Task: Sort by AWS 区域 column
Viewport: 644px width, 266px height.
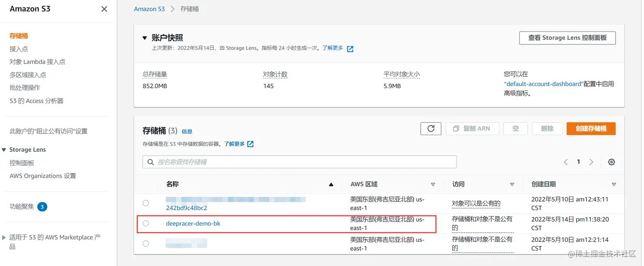Action: coord(433,185)
